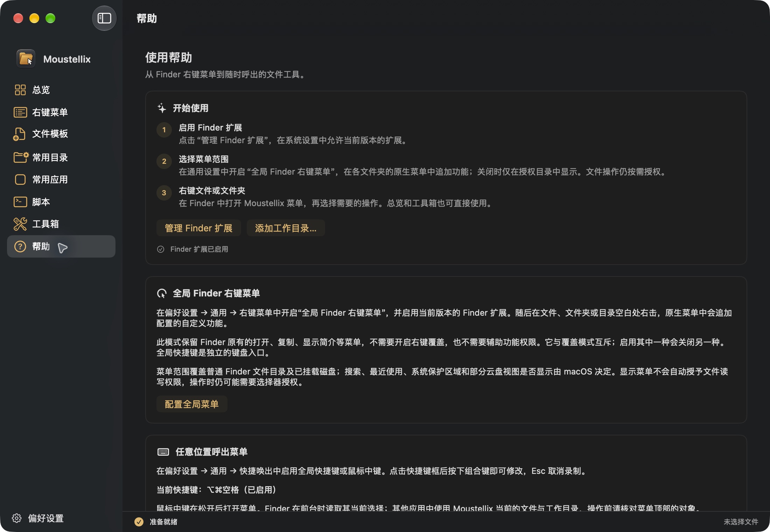The width and height of the screenshot is (770, 532).
Task: Click the 常用目录 folder-gear icon
Action: click(21, 157)
